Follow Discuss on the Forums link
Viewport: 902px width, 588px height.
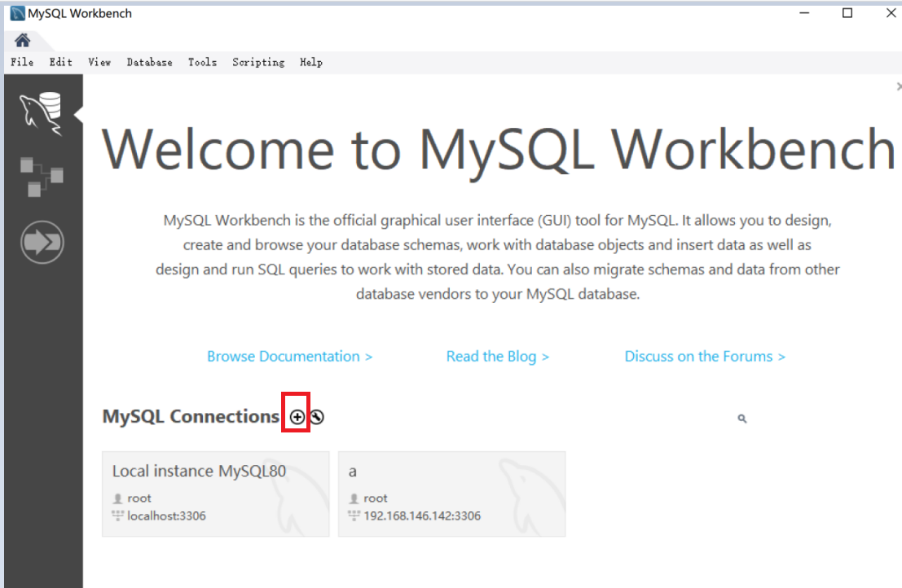pos(705,357)
